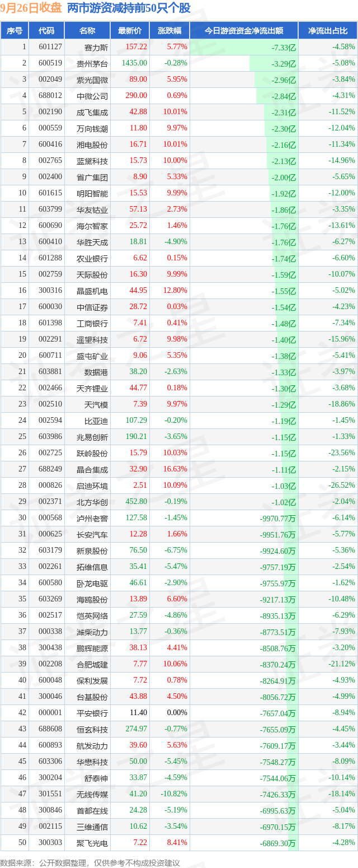Image resolution: width=358 pixels, height=868 pixels.
Task: Click the title 两市游资减持前50只个股
Action: click(129, 8)
